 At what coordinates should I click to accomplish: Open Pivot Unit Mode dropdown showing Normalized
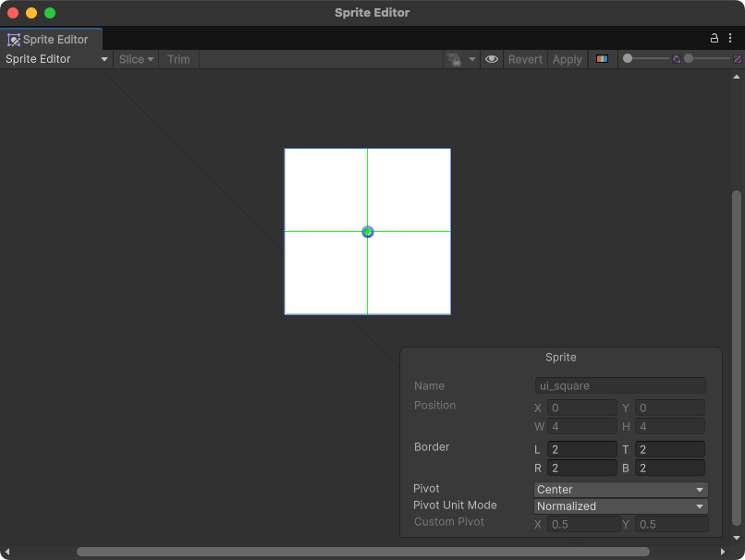coord(621,506)
